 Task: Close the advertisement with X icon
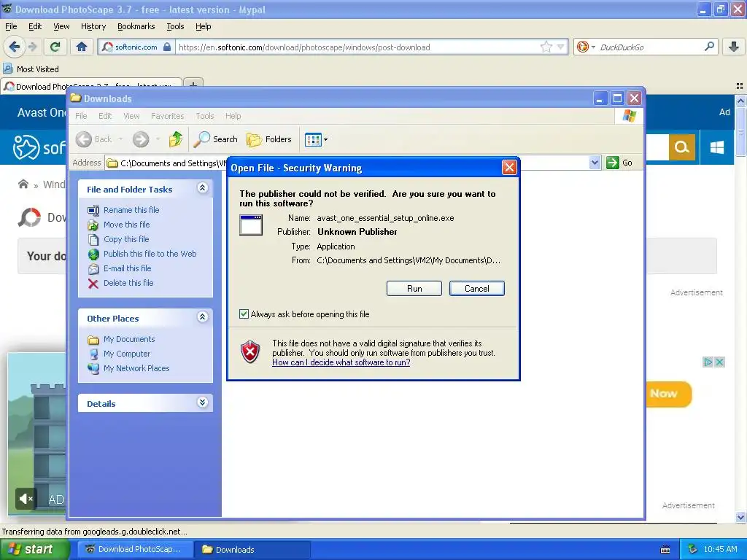click(719, 362)
